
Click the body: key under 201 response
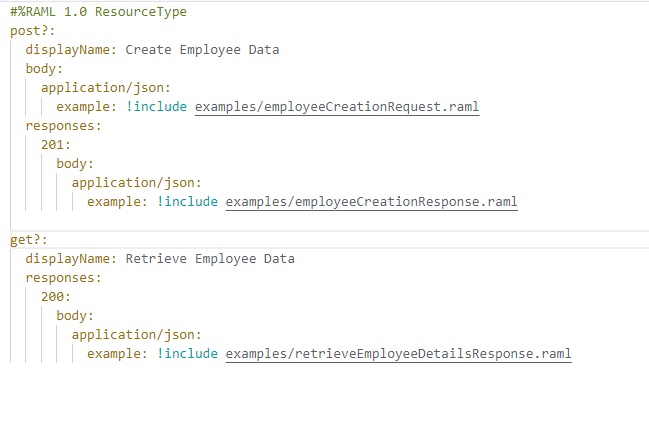[x=75, y=164]
